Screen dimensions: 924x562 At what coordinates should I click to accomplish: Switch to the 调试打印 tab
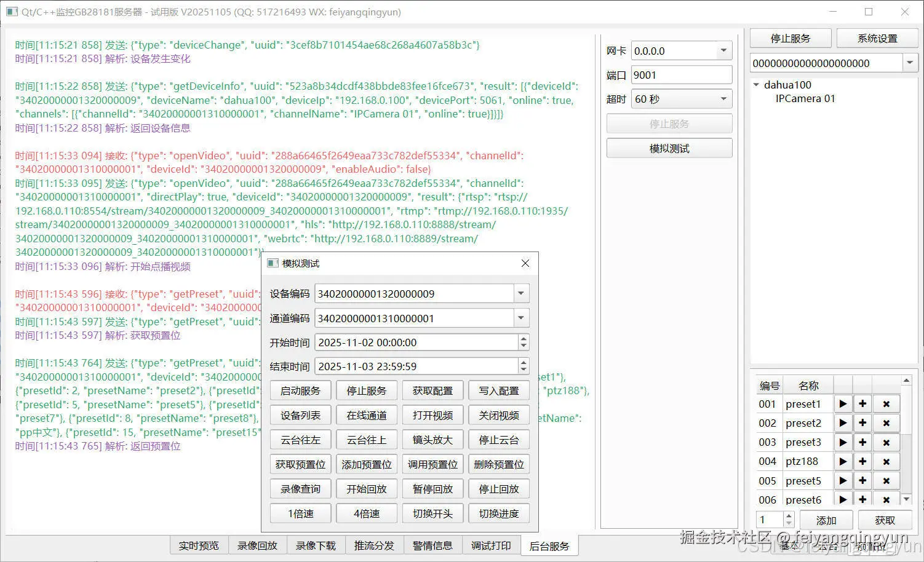(491, 545)
